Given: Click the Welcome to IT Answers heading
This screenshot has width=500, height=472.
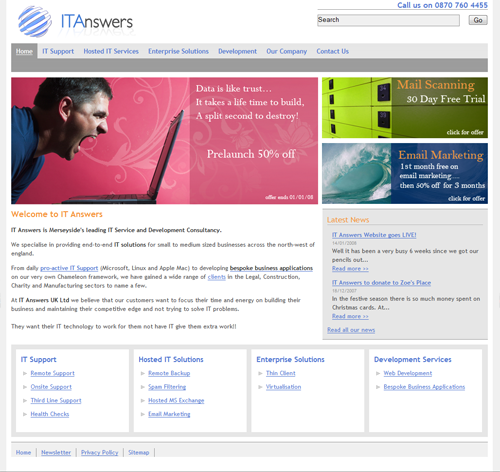Looking at the screenshot, I should (x=57, y=214).
